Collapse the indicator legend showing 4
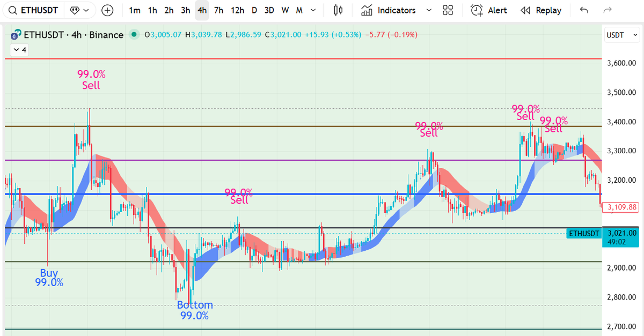This screenshot has height=336, width=644. pos(19,50)
